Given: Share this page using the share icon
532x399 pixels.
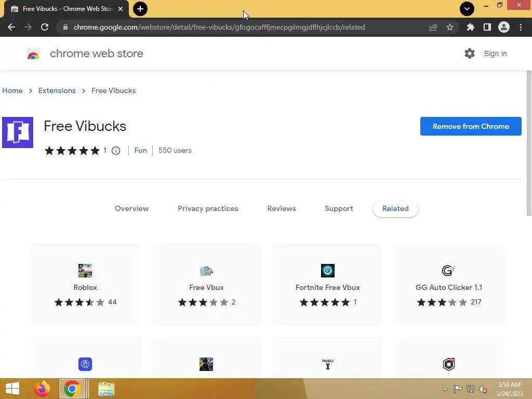Looking at the screenshot, I should click(433, 27).
